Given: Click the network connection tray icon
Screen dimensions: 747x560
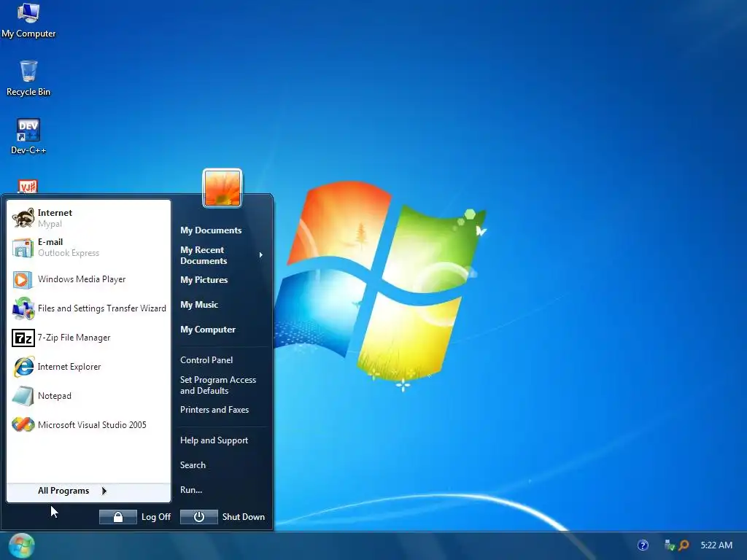Looking at the screenshot, I should click(670, 545).
